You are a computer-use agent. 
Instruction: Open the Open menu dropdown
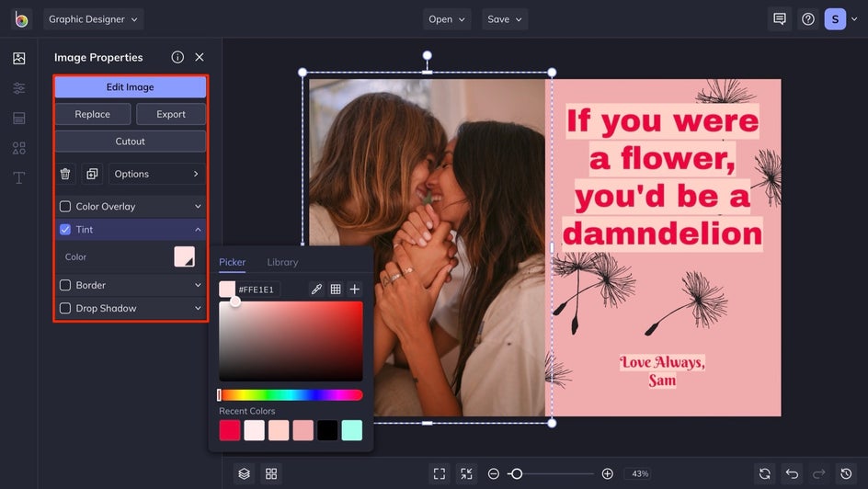coord(447,19)
